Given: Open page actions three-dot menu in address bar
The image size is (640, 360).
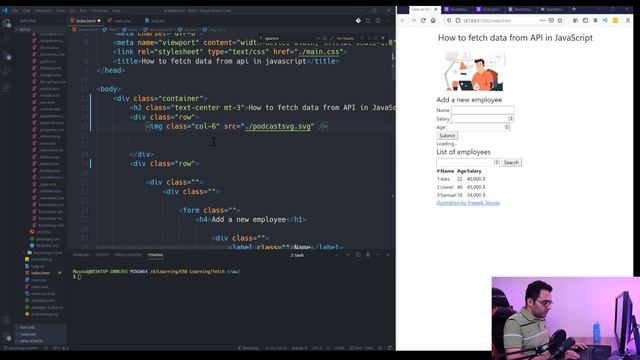Looking at the screenshot, I should (x=542, y=20).
